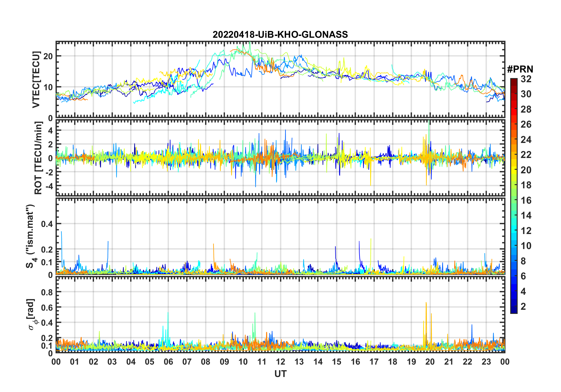Click the S4 ("ism.mat") y-axis label
Viewport: 561px width, 392px height.
pyautogui.click(x=31, y=236)
